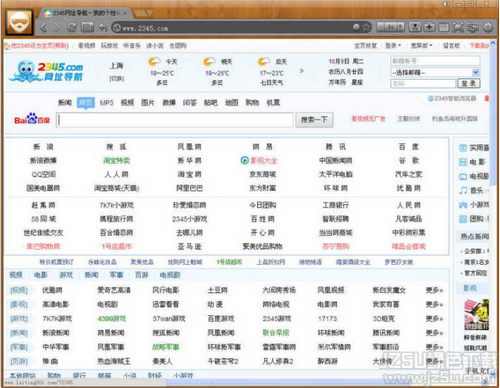Click the blank window toolbar icon

[444, 27]
